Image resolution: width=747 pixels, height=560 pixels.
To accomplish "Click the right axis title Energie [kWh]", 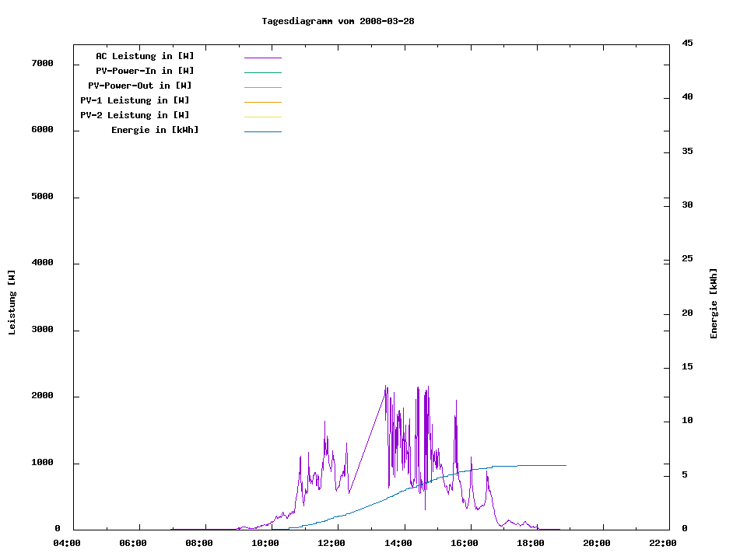I will tap(714, 303).
